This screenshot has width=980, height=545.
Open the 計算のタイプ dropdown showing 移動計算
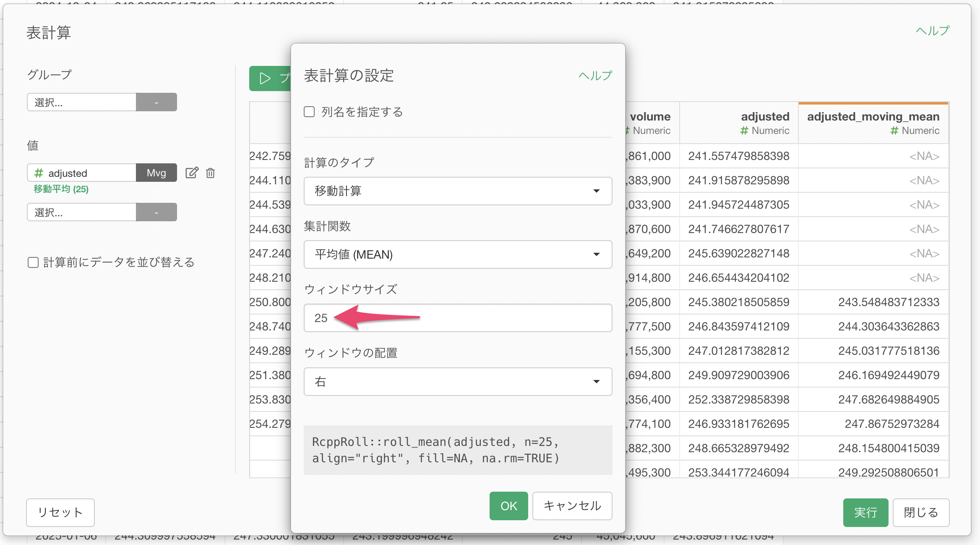[457, 191]
